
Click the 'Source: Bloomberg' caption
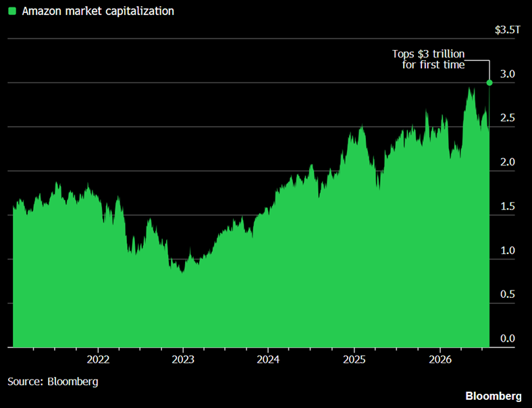coord(53,382)
